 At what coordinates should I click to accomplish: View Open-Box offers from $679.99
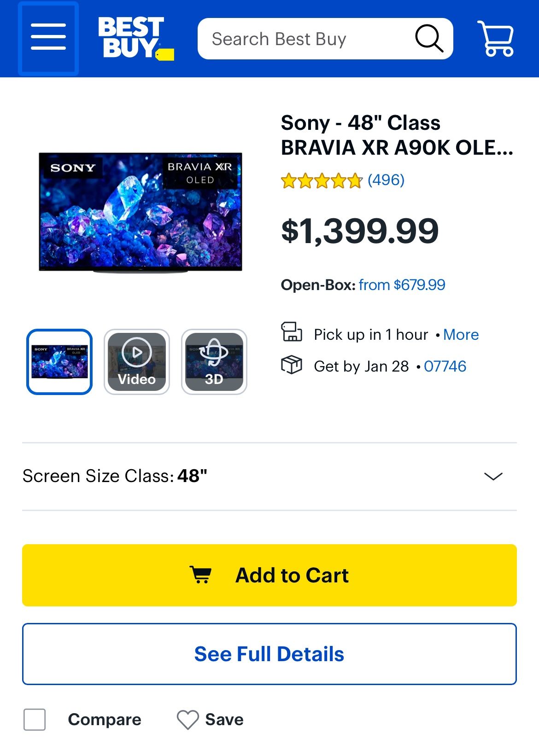coord(402,285)
